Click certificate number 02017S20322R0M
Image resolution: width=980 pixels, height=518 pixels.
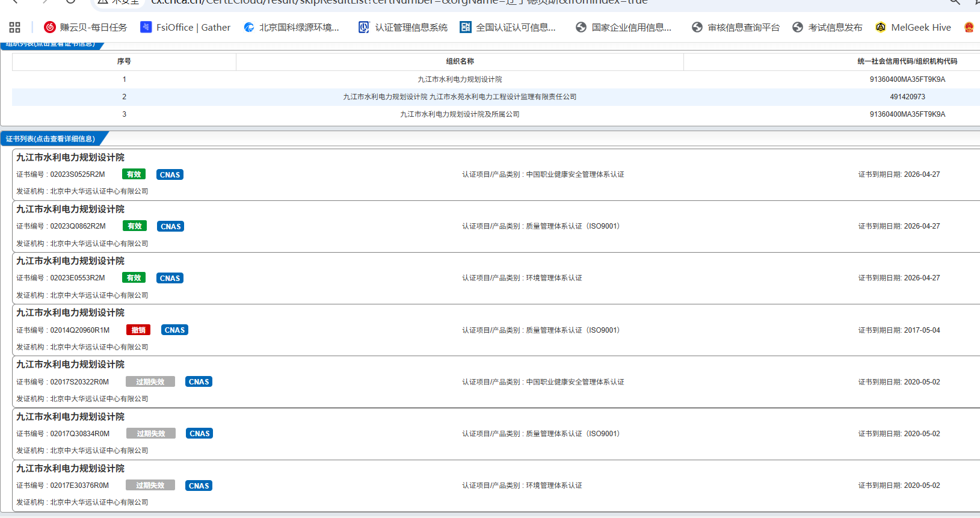pos(79,382)
